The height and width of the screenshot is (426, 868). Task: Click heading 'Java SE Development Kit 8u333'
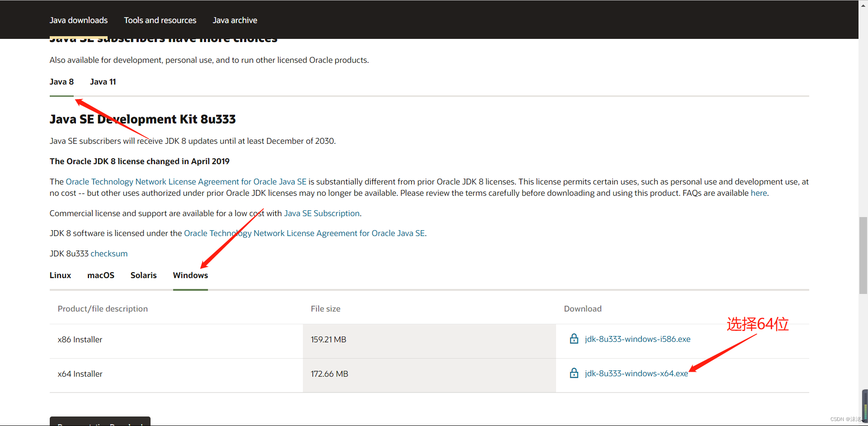142,119
